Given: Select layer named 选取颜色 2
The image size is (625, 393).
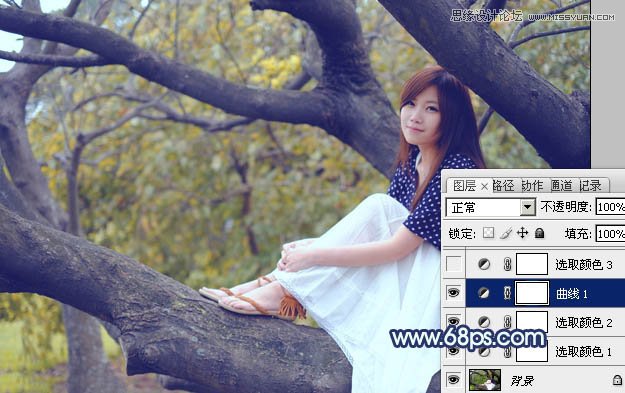Looking at the screenshot, I should coord(584,322).
